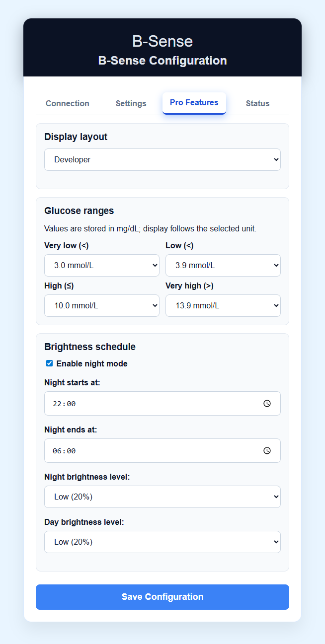This screenshot has height=644, width=325.
Task: Click the night end time field showing 06:00
Action: pyautogui.click(x=149, y=450)
